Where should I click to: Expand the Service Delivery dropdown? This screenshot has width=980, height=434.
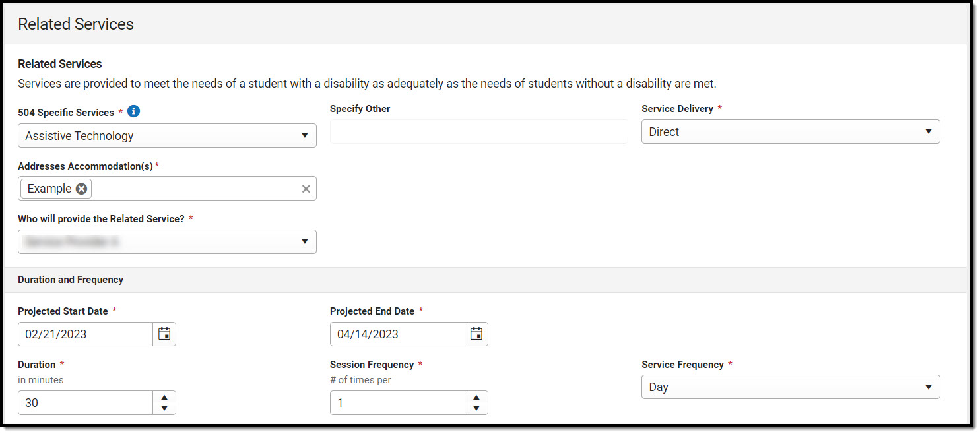tap(790, 132)
